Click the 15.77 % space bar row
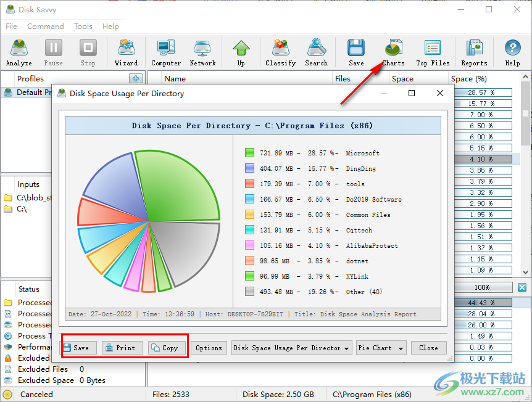 point(483,104)
